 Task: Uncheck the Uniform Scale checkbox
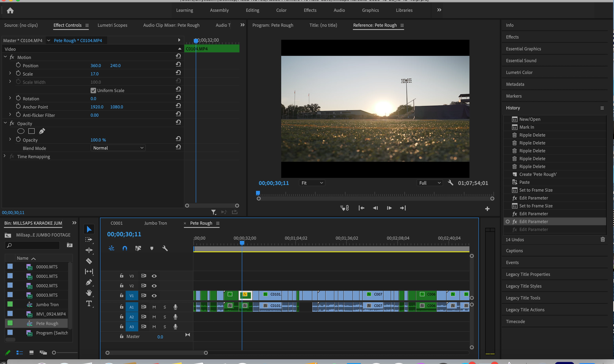[x=93, y=91]
